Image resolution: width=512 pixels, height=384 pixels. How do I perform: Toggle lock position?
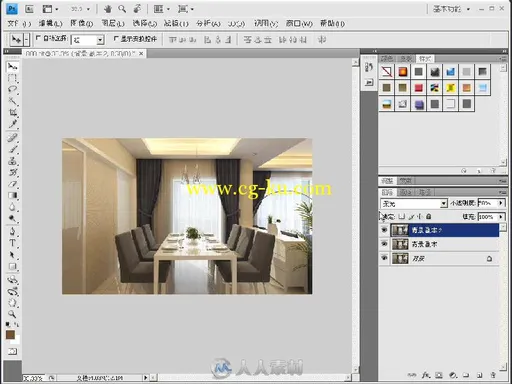(x=420, y=217)
